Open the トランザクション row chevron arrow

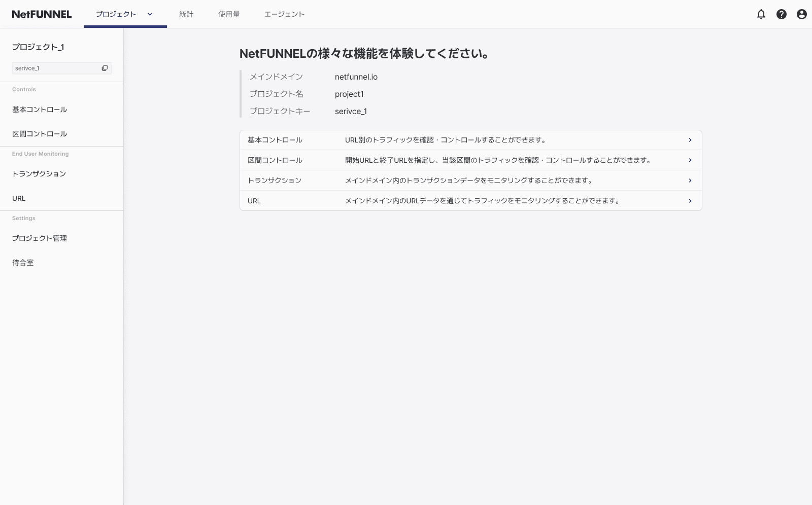pos(690,181)
